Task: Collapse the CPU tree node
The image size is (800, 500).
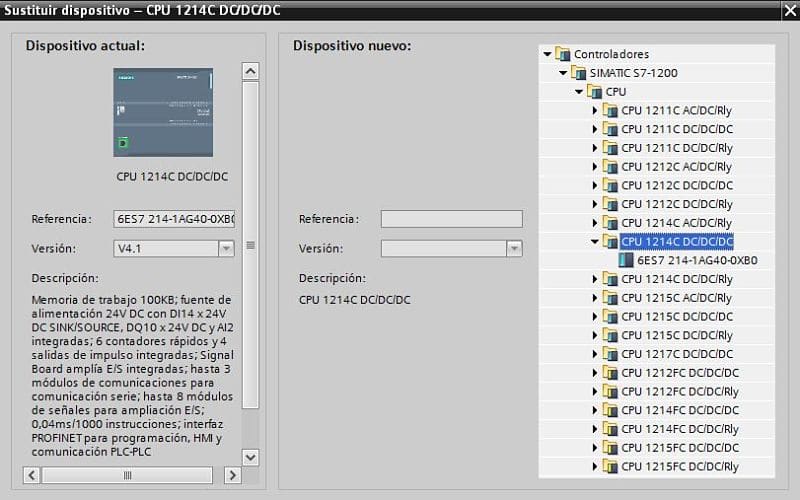Action: 579,91
